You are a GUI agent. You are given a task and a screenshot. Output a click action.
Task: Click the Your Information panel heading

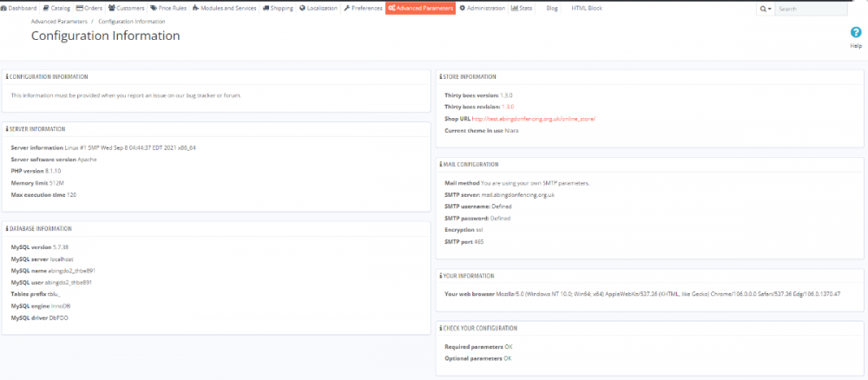(x=467, y=276)
